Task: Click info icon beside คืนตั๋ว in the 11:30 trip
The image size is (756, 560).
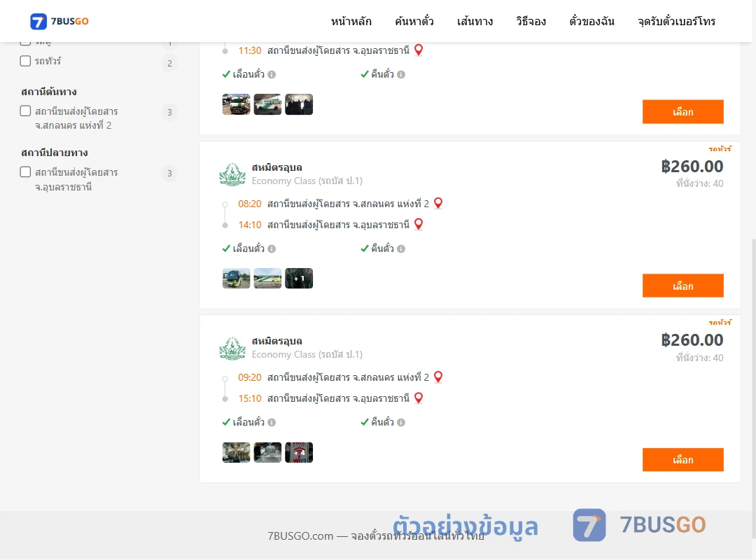Action: pos(401,74)
